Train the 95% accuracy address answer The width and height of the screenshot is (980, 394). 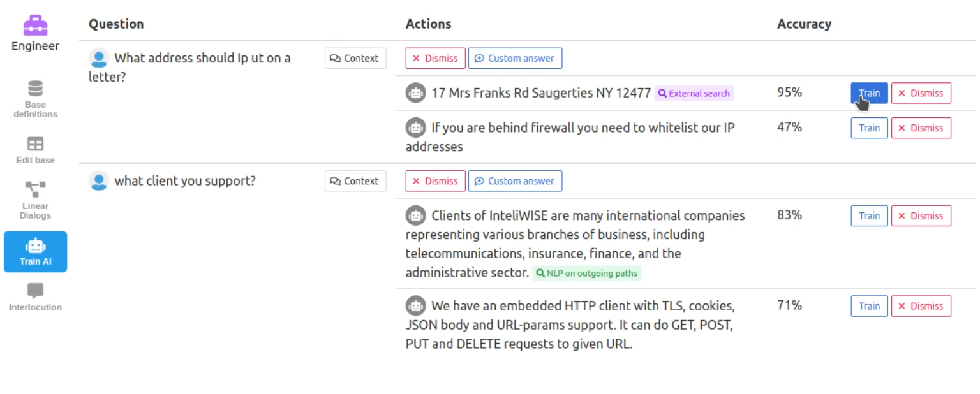click(869, 93)
